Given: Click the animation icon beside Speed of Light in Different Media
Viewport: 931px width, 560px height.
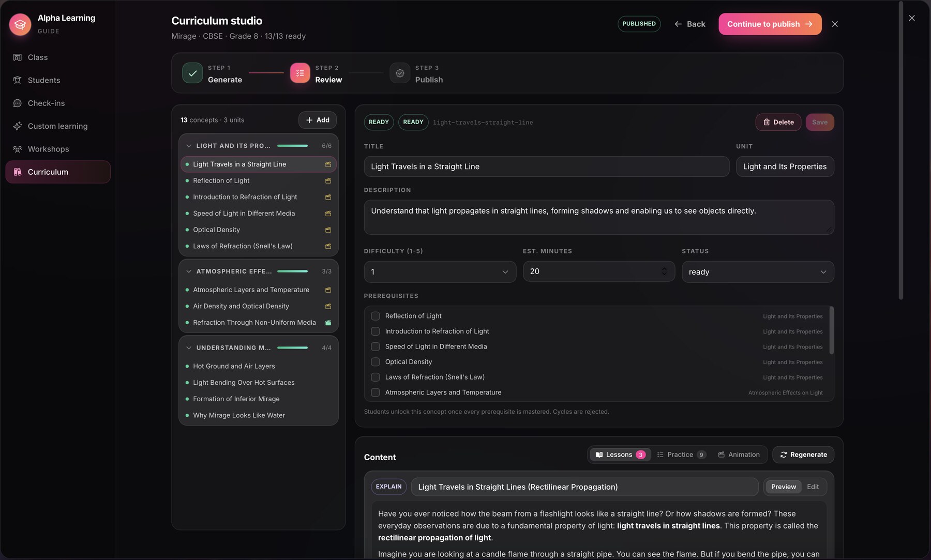Looking at the screenshot, I should click(x=328, y=214).
